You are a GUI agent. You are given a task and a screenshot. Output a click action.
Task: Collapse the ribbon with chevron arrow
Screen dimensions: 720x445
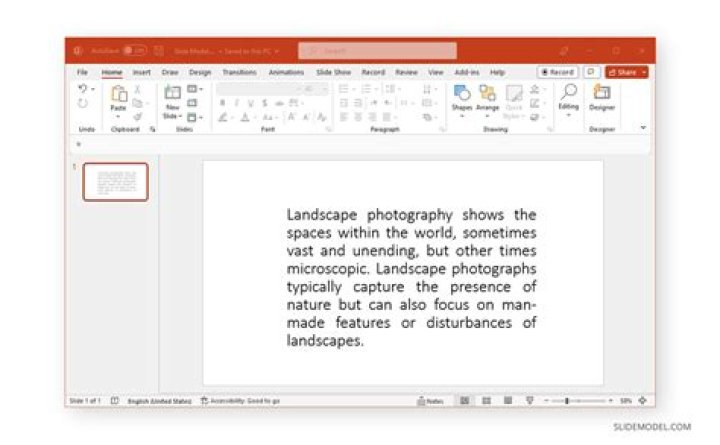643,128
